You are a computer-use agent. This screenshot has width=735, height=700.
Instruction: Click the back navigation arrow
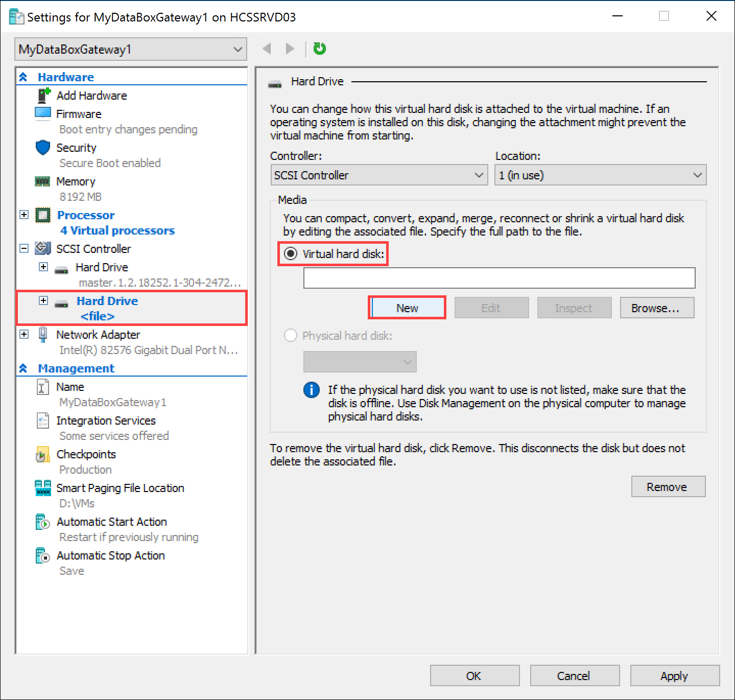(x=267, y=49)
